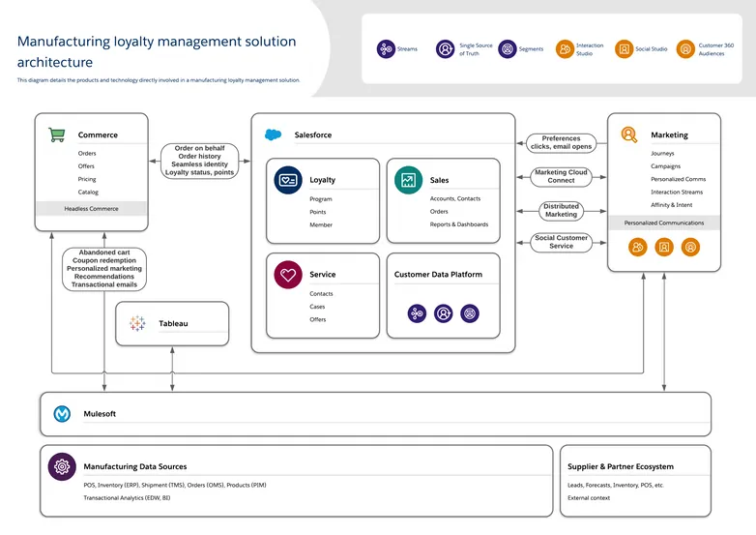Select the Streams icon in the legend

(x=386, y=48)
